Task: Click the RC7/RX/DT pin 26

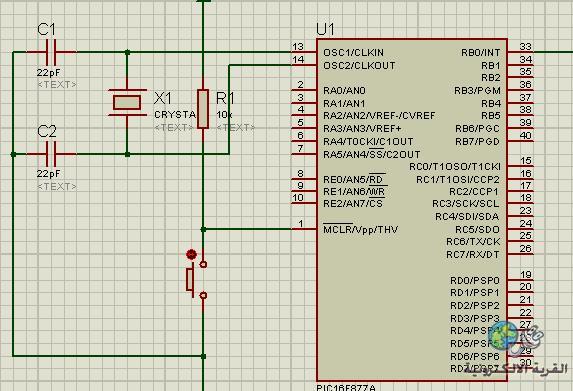Action: pos(521,254)
